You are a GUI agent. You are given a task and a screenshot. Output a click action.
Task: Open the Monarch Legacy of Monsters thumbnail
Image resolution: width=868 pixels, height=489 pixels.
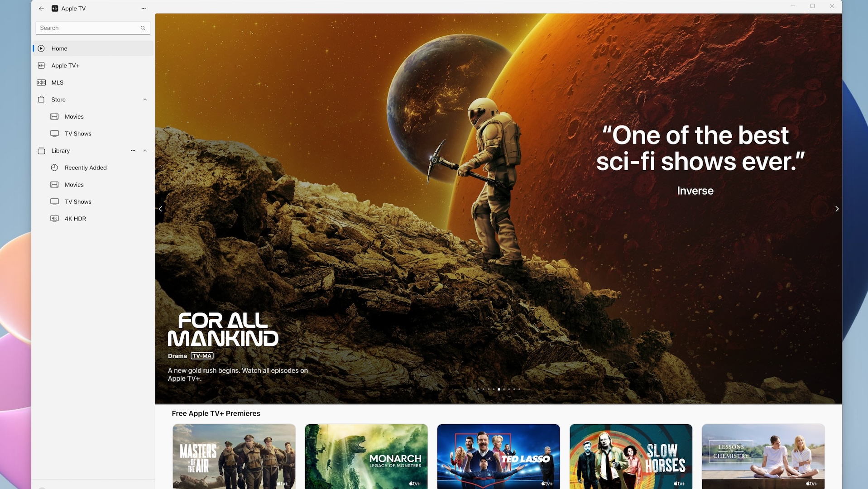pos(366,456)
